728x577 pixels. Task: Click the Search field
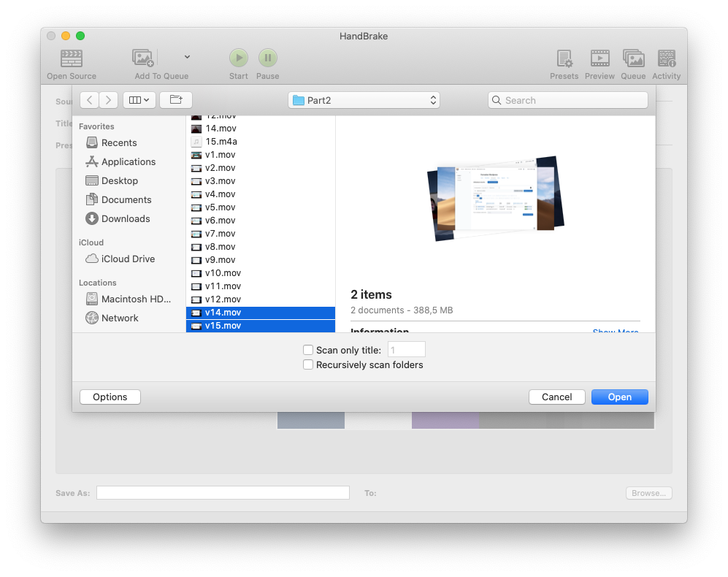(568, 100)
